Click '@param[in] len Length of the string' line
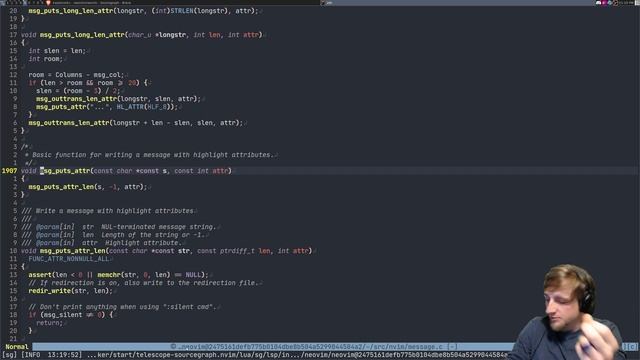The width and height of the screenshot is (640, 360). pyautogui.click(x=113, y=235)
